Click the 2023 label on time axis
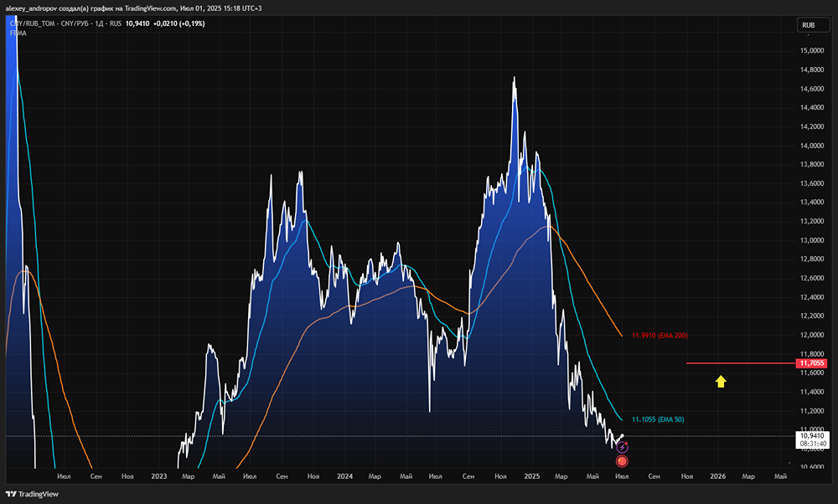This screenshot has height=504, width=838. [x=158, y=476]
